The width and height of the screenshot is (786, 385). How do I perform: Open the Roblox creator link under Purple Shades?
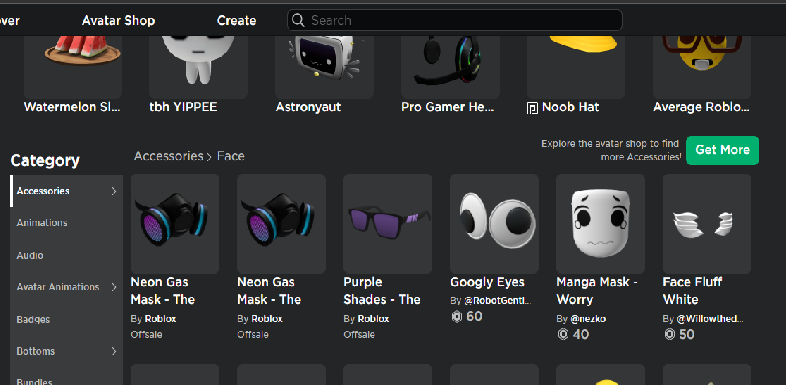coord(373,318)
